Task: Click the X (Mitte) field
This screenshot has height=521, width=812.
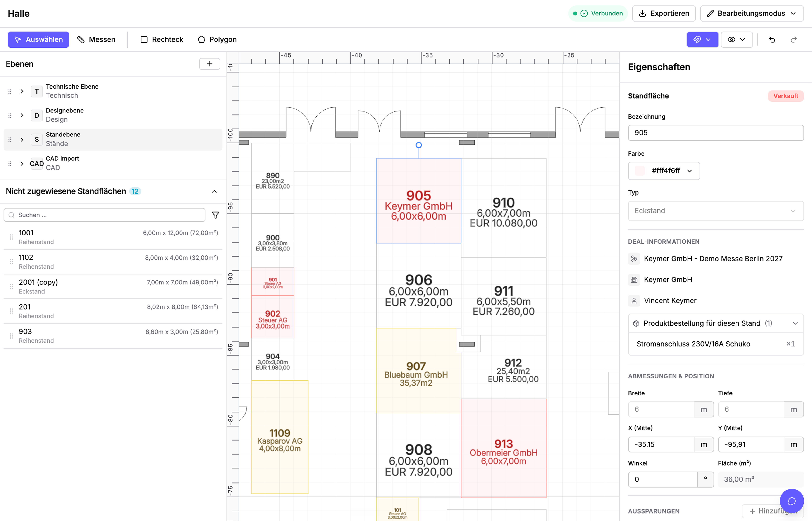Action: click(661, 444)
